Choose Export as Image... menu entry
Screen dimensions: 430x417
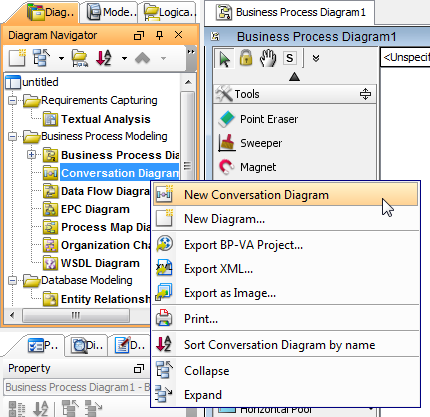[x=285, y=293]
